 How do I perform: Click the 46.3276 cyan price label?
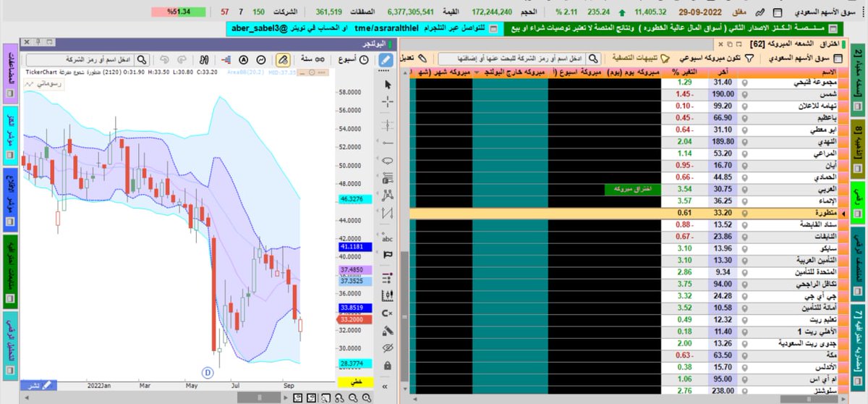tap(354, 198)
